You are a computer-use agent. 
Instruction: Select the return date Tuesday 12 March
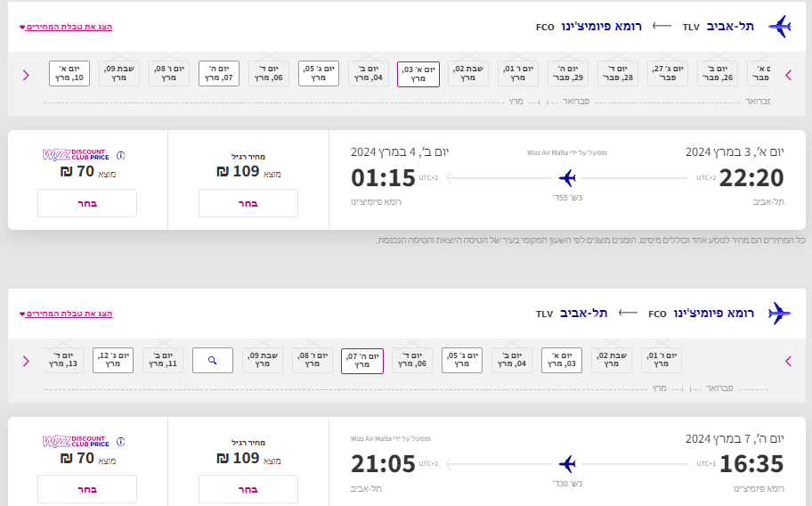pos(113,361)
